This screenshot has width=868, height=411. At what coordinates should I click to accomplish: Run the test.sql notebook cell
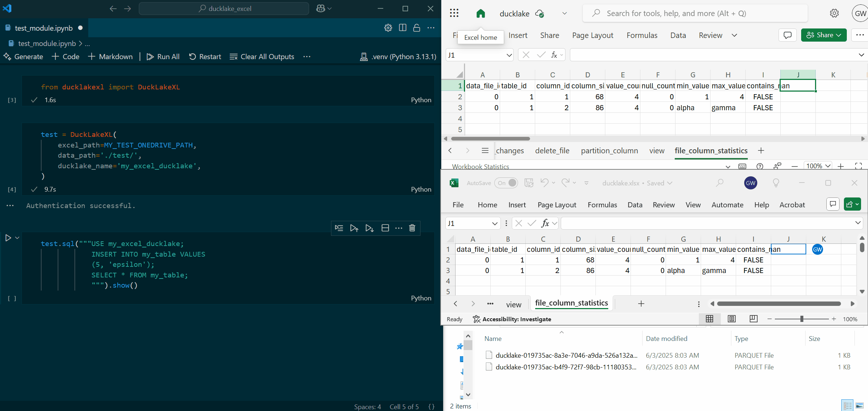(8, 238)
